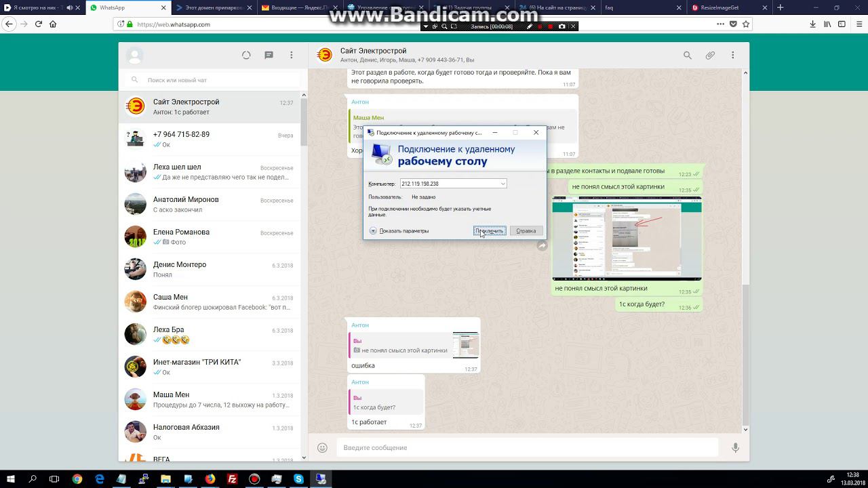Viewport: 868px width, 488px height.
Task: Click Справка button in RDP dialog
Action: (526, 231)
